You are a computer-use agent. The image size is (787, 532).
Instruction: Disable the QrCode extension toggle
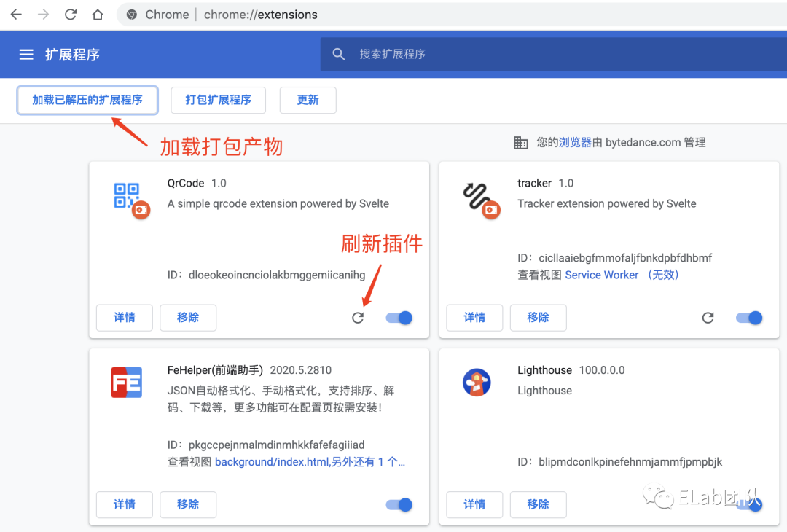tap(399, 318)
